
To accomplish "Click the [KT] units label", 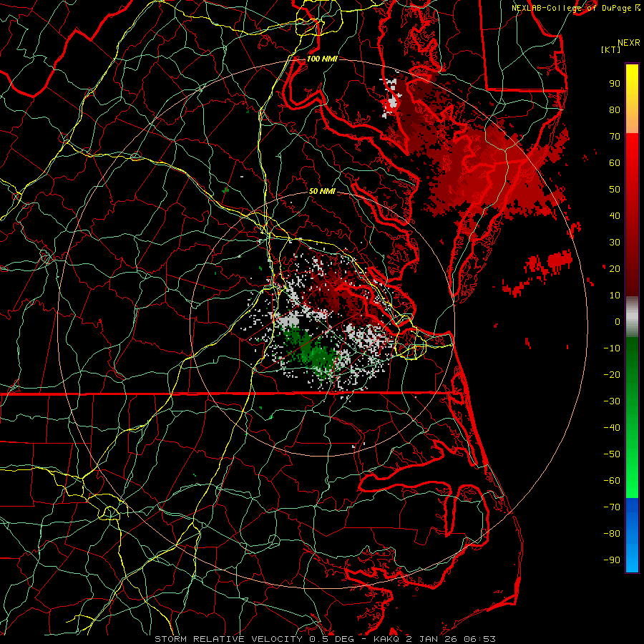I will coord(611,49).
